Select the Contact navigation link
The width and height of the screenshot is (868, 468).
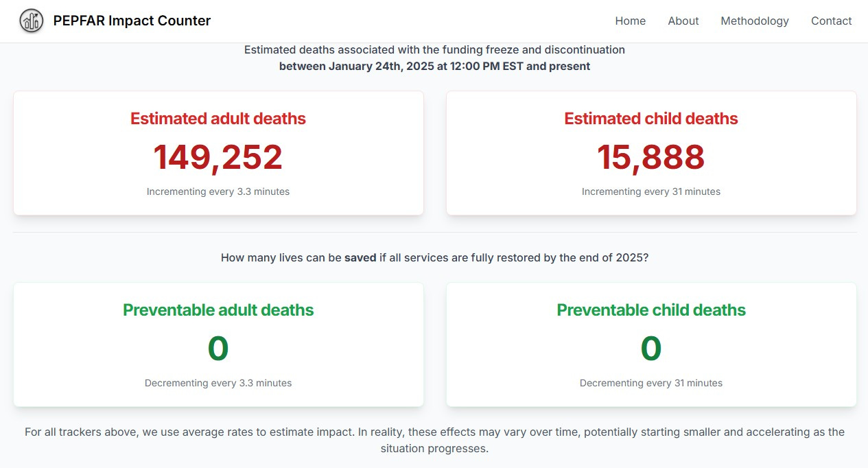[831, 21]
